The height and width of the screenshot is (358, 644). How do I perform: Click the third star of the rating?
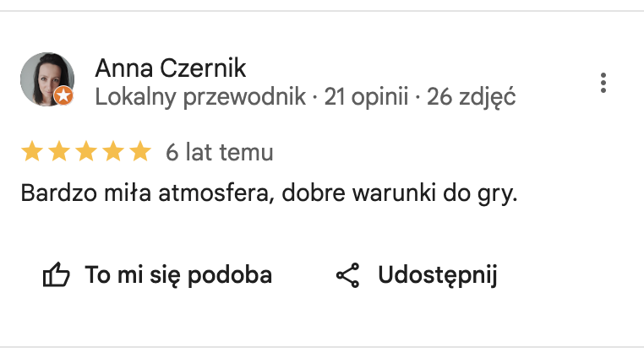coord(86,153)
